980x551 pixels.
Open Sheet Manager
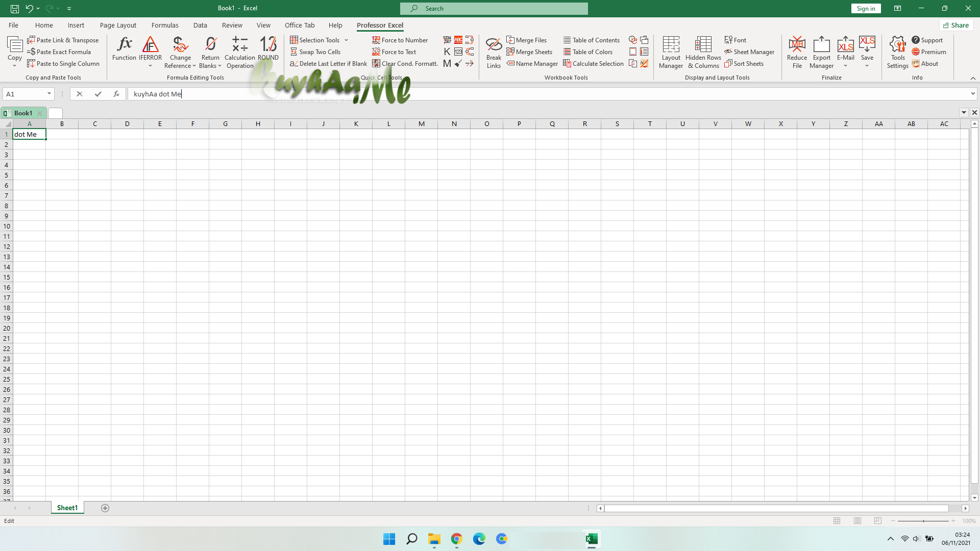749,52
